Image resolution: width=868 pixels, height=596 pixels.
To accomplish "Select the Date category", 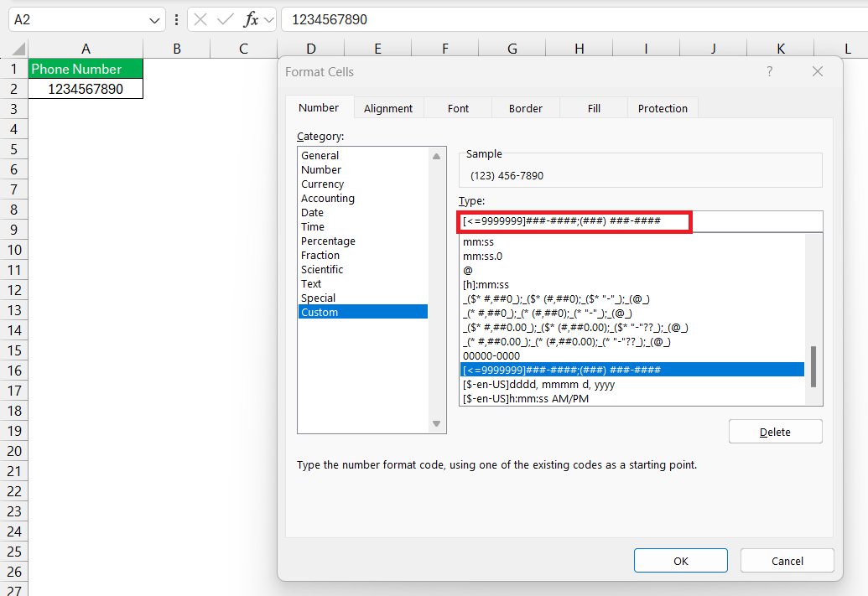I will 362,213.
